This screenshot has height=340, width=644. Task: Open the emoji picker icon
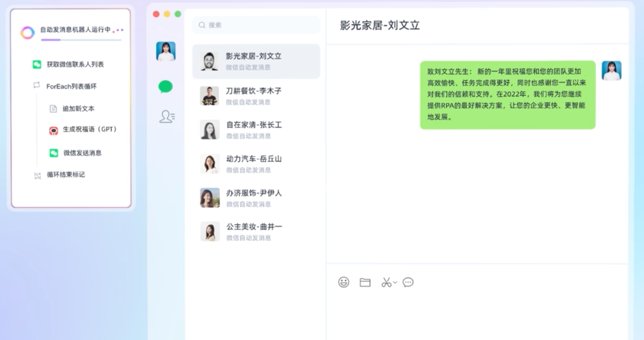click(344, 282)
